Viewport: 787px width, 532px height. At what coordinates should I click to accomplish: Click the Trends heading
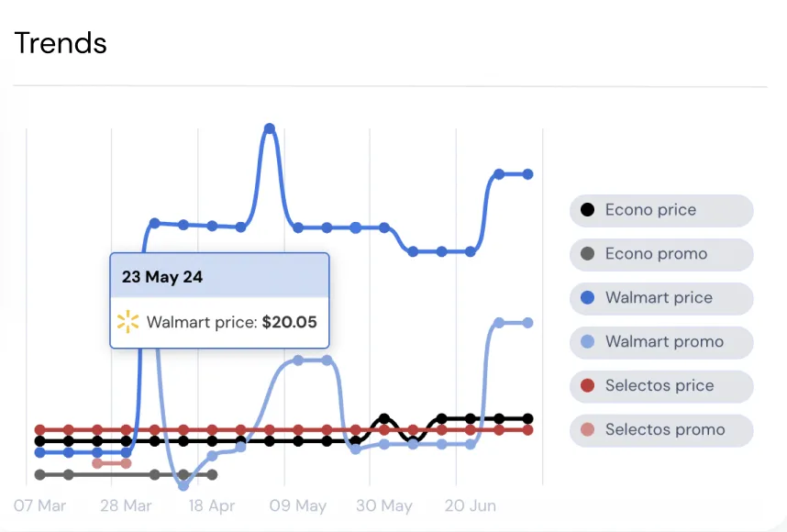tap(61, 43)
